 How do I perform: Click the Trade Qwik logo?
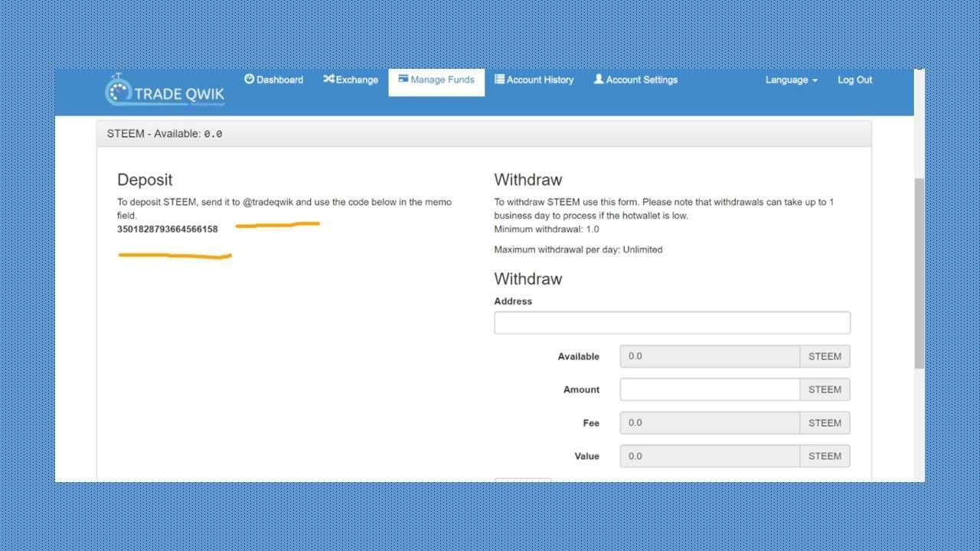(164, 91)
